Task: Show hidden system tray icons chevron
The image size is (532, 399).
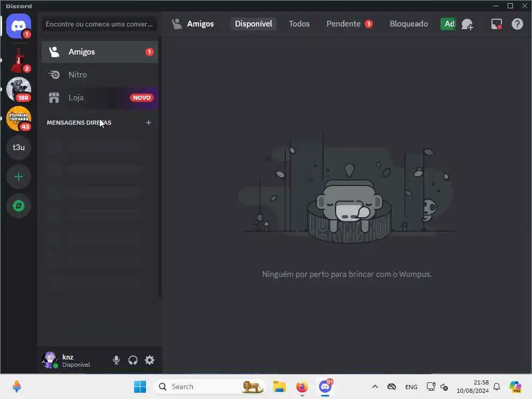Action: [375, 387]
